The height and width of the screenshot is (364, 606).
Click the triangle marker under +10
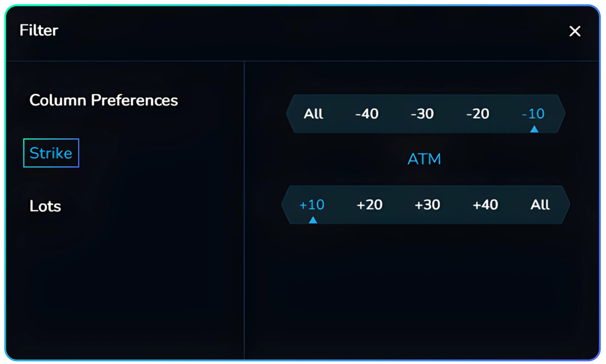coord(313,220)
